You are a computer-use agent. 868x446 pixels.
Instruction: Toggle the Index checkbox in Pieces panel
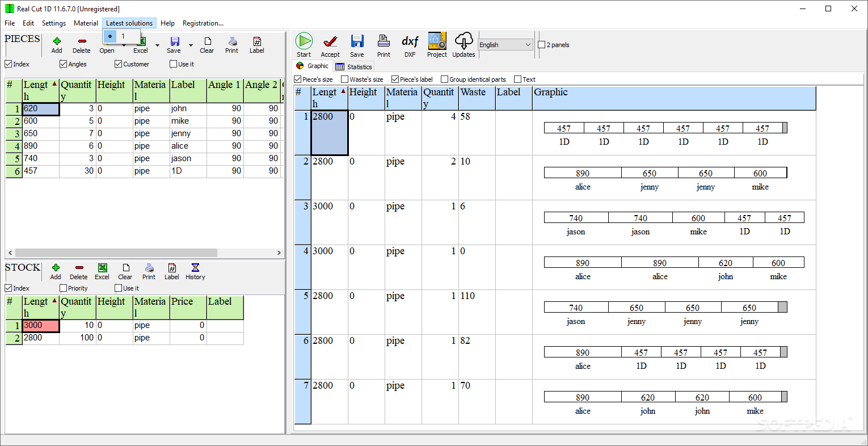click(x=9, y=64)
